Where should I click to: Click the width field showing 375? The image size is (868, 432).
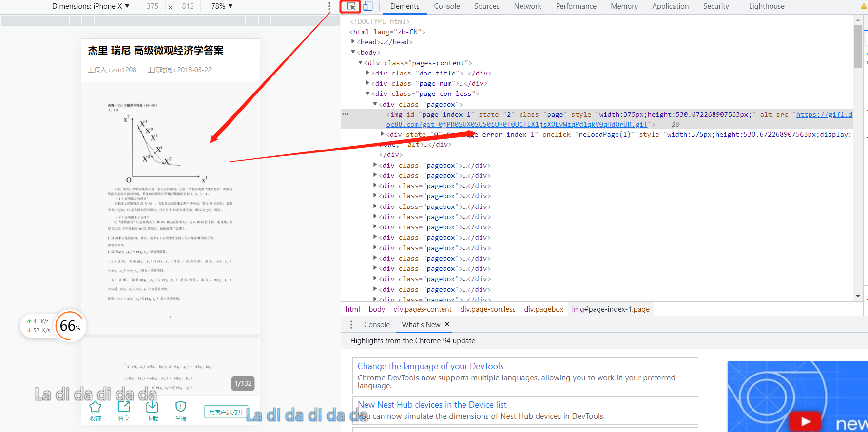(153, 6)
